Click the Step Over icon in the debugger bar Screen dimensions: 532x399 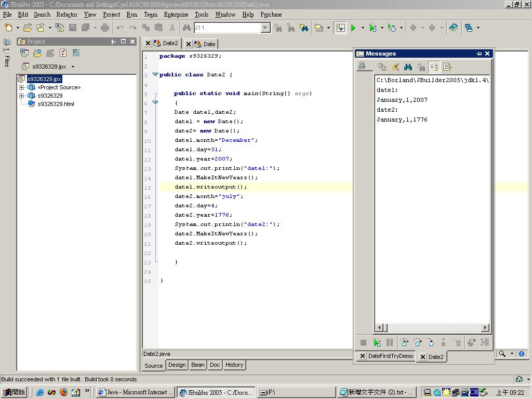coord(418,342)
